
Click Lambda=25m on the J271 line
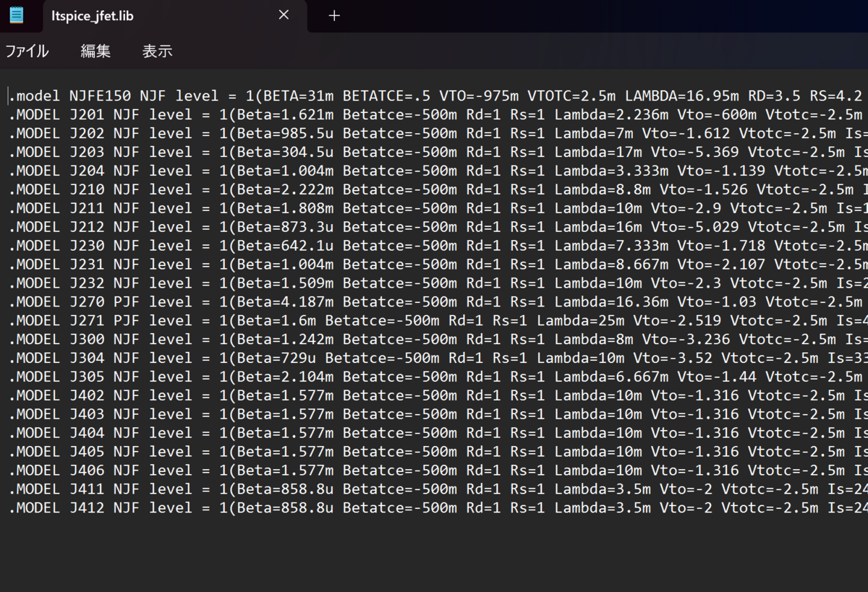click(580, 321)
